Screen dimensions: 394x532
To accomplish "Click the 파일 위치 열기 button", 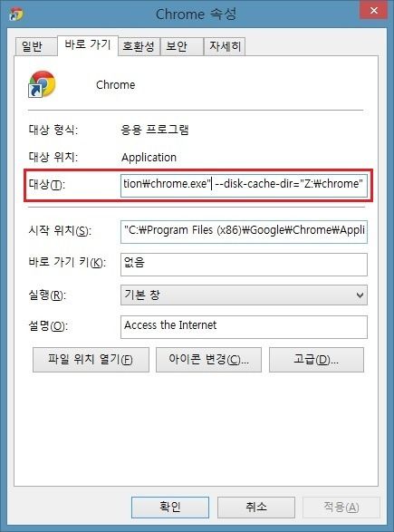I will (x=91, y=360).
